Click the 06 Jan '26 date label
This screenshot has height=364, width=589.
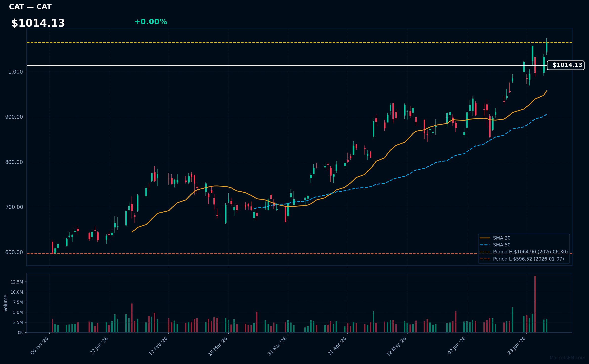coord(40,346)
